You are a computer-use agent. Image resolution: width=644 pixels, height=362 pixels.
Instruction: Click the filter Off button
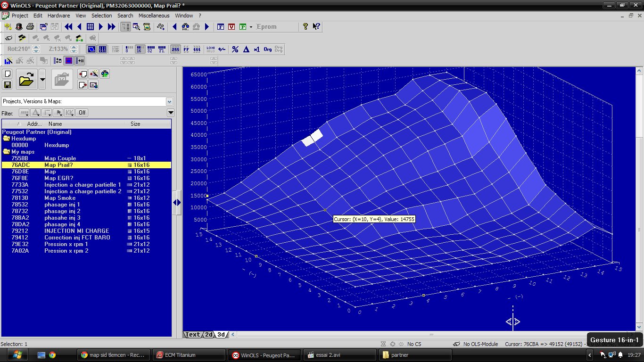[x=82, y=113]
